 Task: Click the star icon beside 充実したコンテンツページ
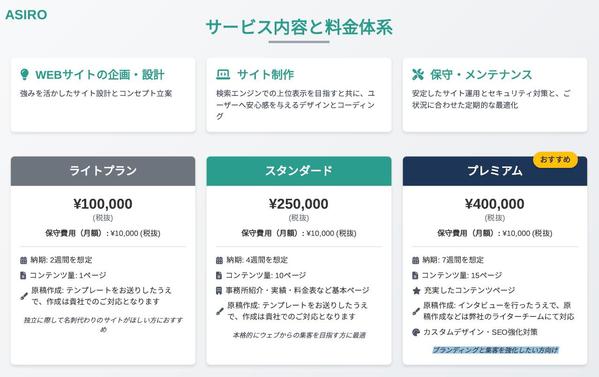click(x=416, y=291)
